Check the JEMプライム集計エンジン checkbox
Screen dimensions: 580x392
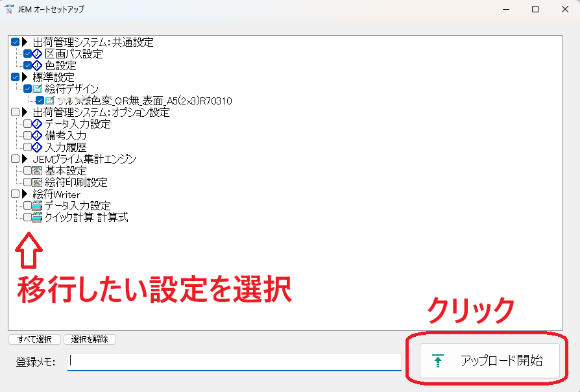pyautogui.click(x=16, y=159)
